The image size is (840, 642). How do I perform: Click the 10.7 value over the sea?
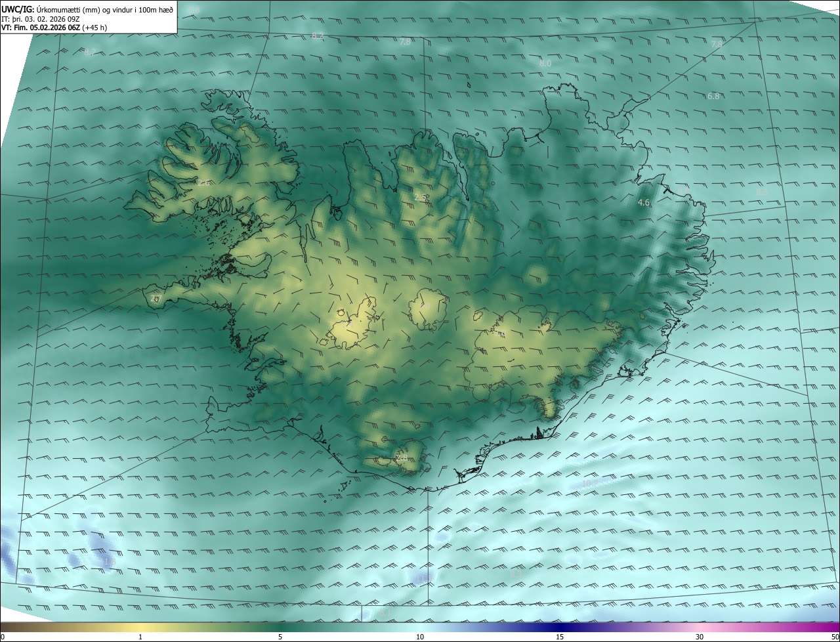click(x=590, y=484)
